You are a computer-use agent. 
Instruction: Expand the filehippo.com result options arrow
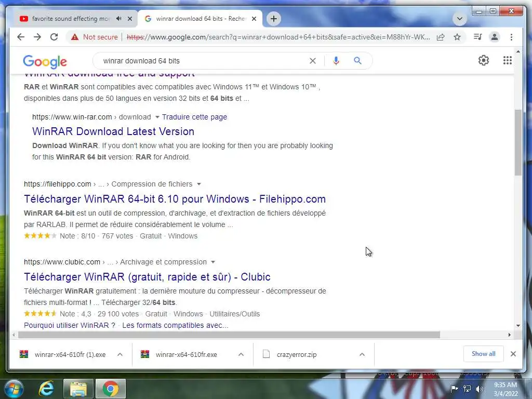click(199, 184)
